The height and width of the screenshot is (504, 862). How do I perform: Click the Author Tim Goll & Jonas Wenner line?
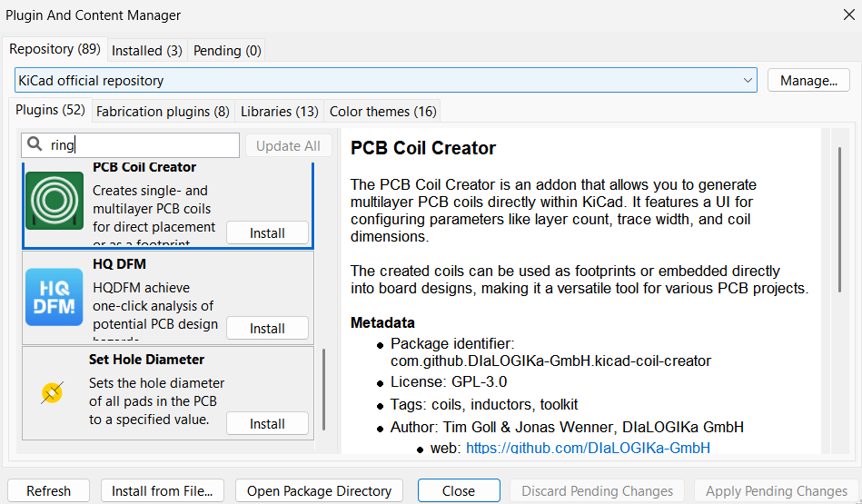click(567, 427)
